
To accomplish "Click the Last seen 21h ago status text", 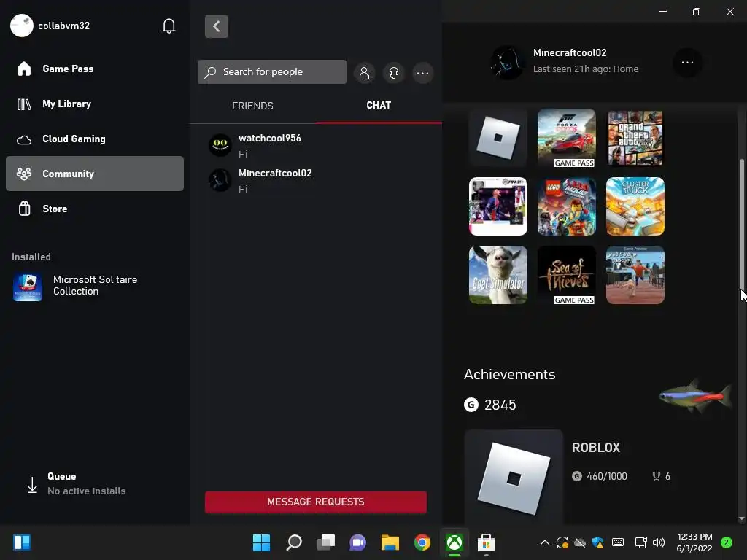I will 586,69.
